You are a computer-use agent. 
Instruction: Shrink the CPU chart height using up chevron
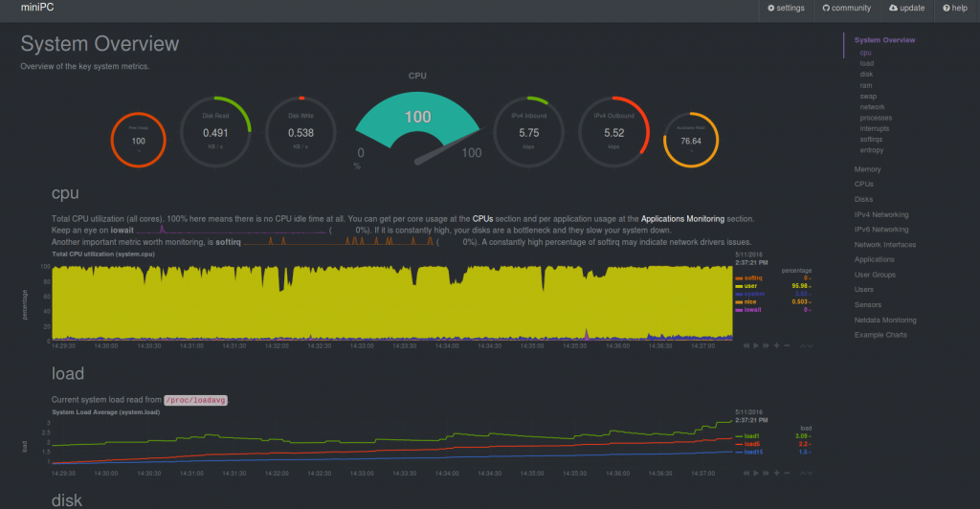pyautogui.click(x=803, y=345)
